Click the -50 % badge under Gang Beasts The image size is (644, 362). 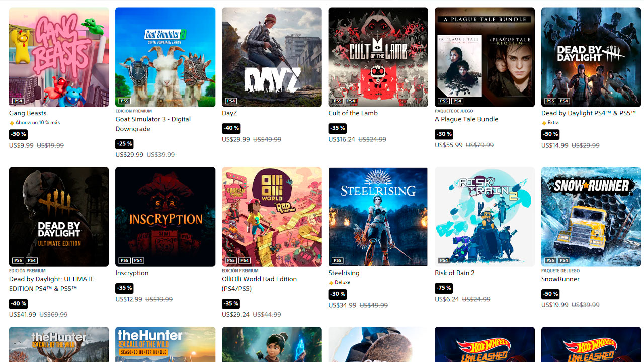(x=18, y=134)
